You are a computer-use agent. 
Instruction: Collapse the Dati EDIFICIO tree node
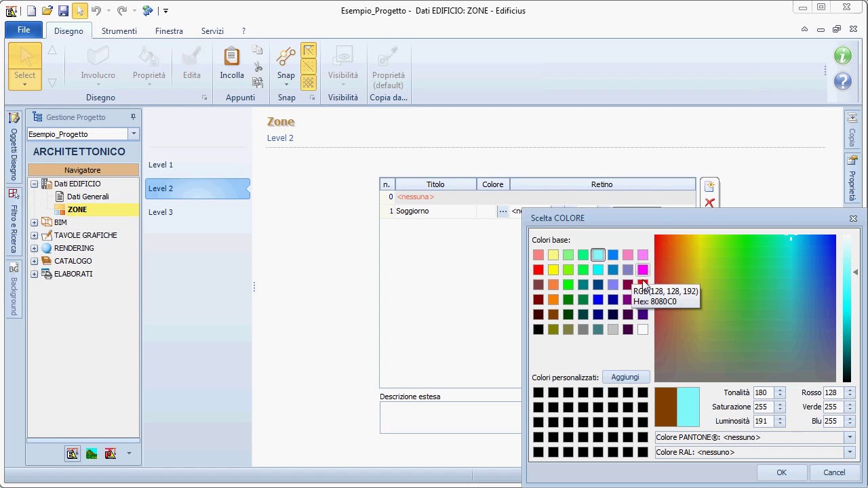point(35,184)
